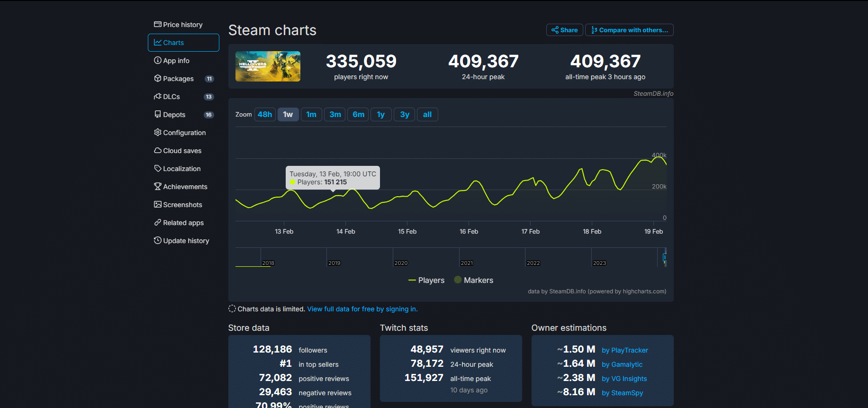Toggle the Players series in chart legend
The height and width of the screenshot is (408, 868).
point(426,280)
